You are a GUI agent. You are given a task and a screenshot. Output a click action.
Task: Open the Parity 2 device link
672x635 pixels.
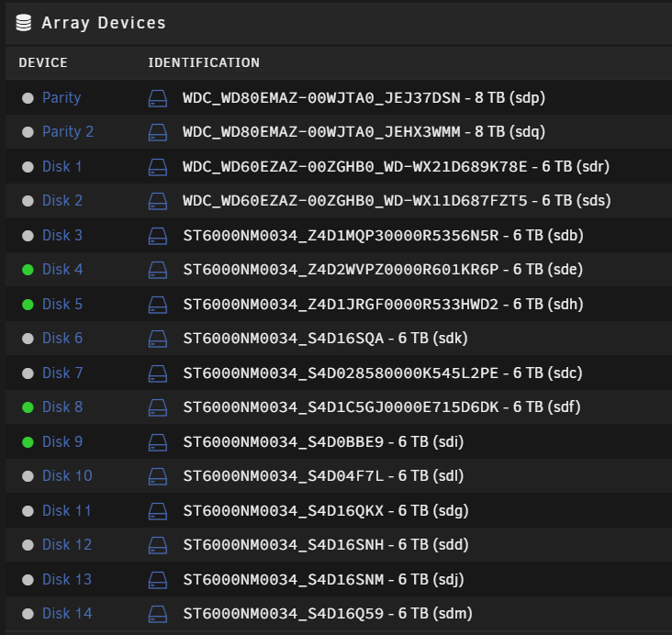point(68,131)
